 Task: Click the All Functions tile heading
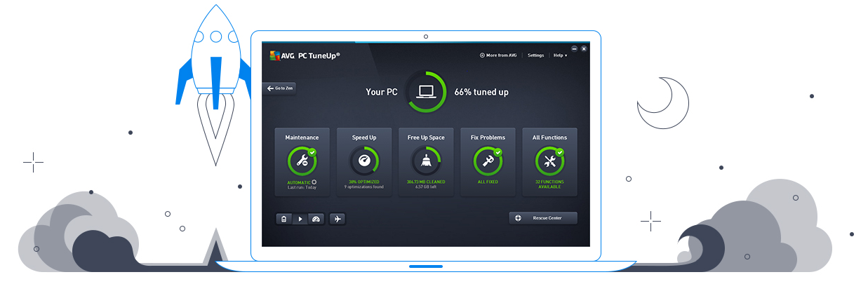[x=549, y=137]
